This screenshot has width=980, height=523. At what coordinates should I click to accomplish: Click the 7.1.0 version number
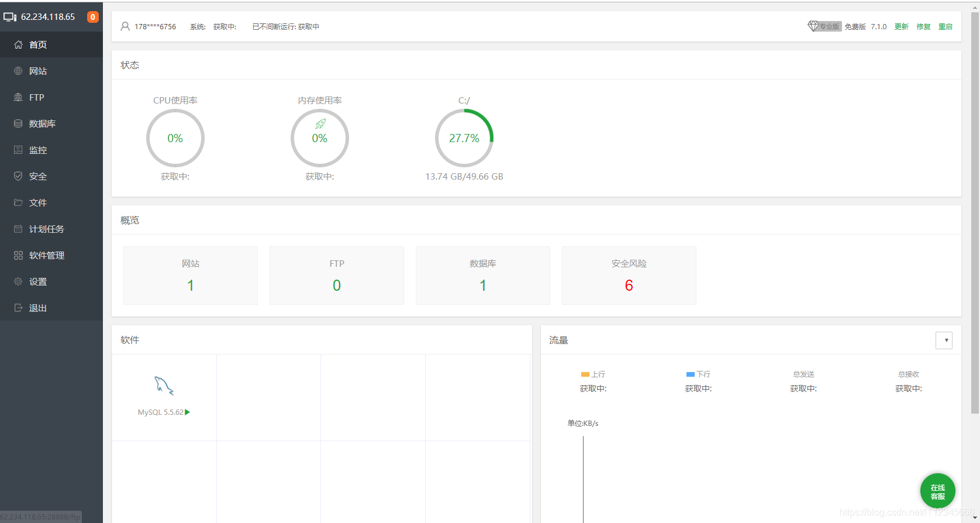tap(879, 27)
